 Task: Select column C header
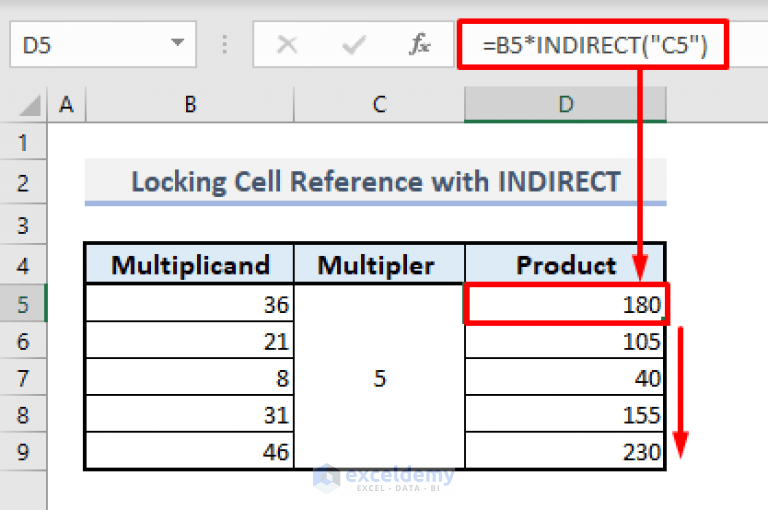click(379, 104)
